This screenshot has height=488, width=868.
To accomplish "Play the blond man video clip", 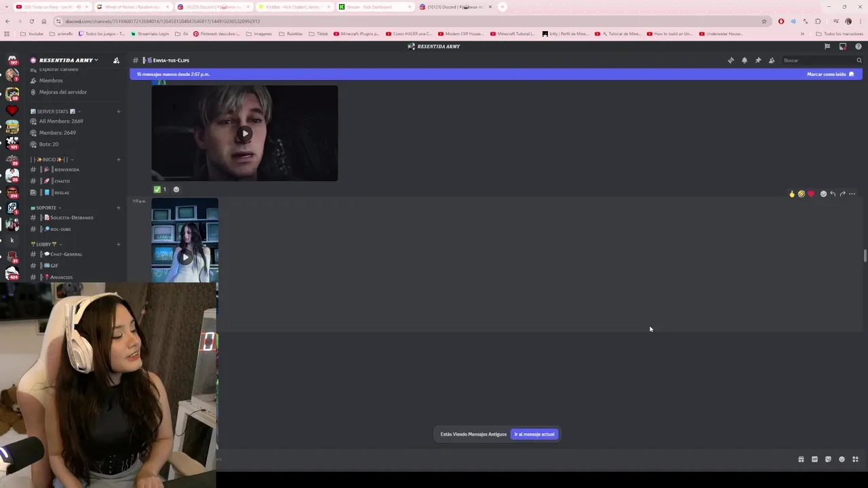I will pos(245,134).
